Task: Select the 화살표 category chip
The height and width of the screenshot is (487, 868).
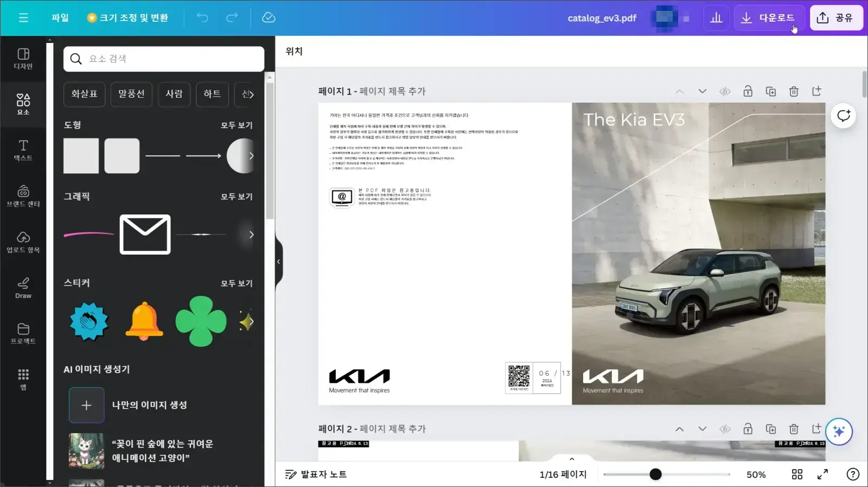Action: click(84, 94)
